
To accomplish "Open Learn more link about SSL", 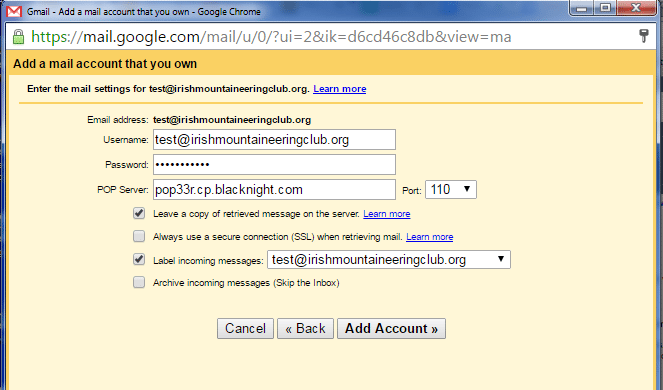I will (430, 237).
